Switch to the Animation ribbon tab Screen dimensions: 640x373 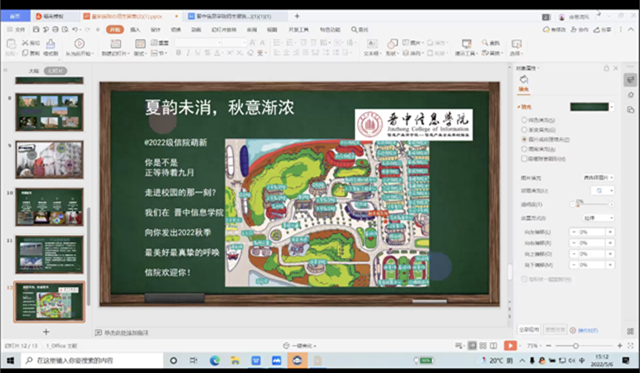[x=196, y=29]
